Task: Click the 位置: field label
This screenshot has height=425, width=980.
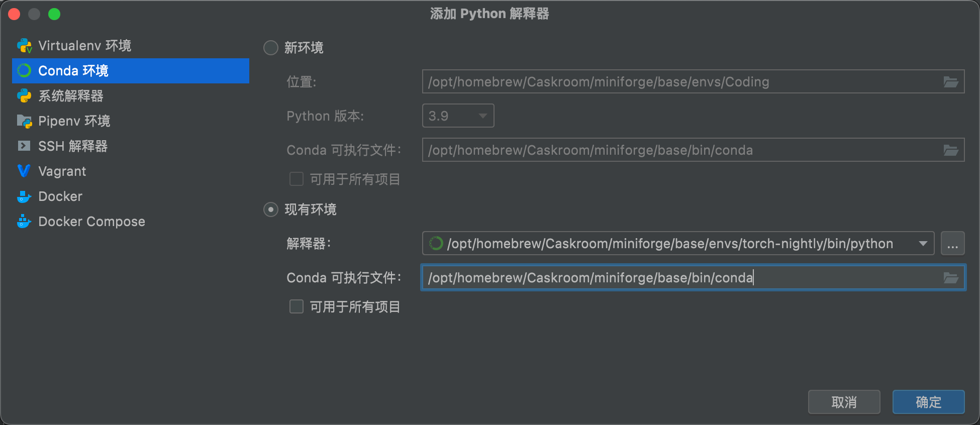Action: click(302, 82)
